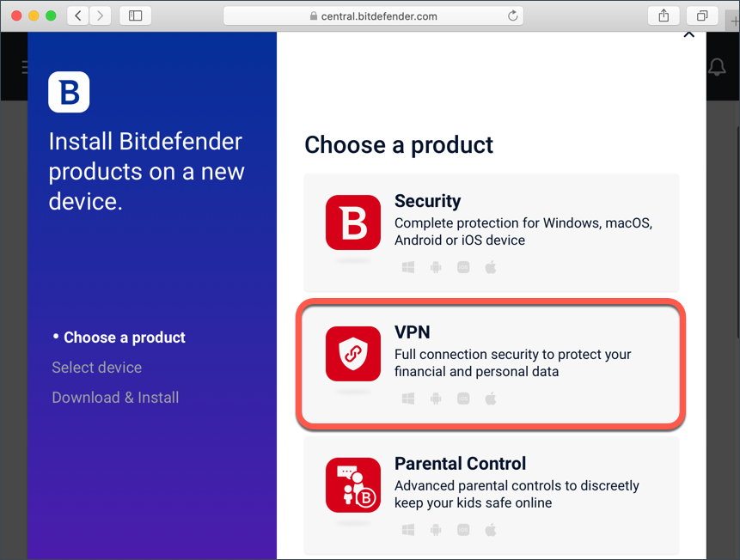The height and width of the screenshot is (560, 740).
Task: Select the Download & Install step
Action: click(x=115, y=398)
